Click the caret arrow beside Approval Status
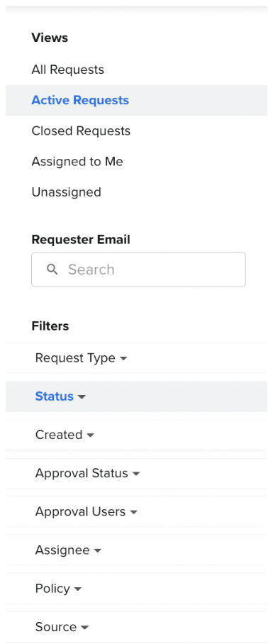This screenshot has height=644, width=268. coord(136,474)
